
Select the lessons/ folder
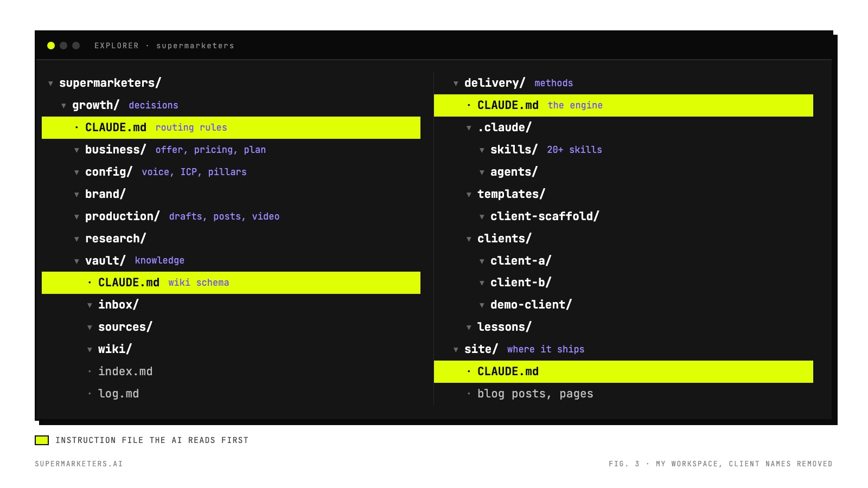click(505, 327)
